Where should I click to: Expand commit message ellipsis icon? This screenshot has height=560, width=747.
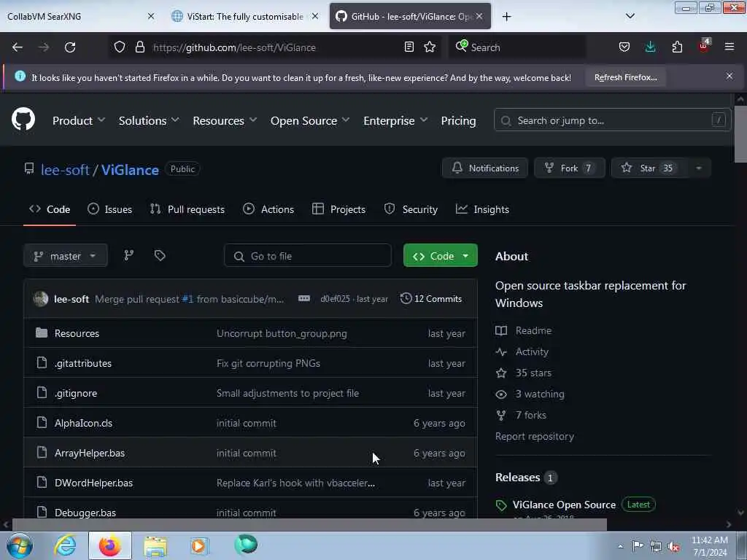coord(304,298)
